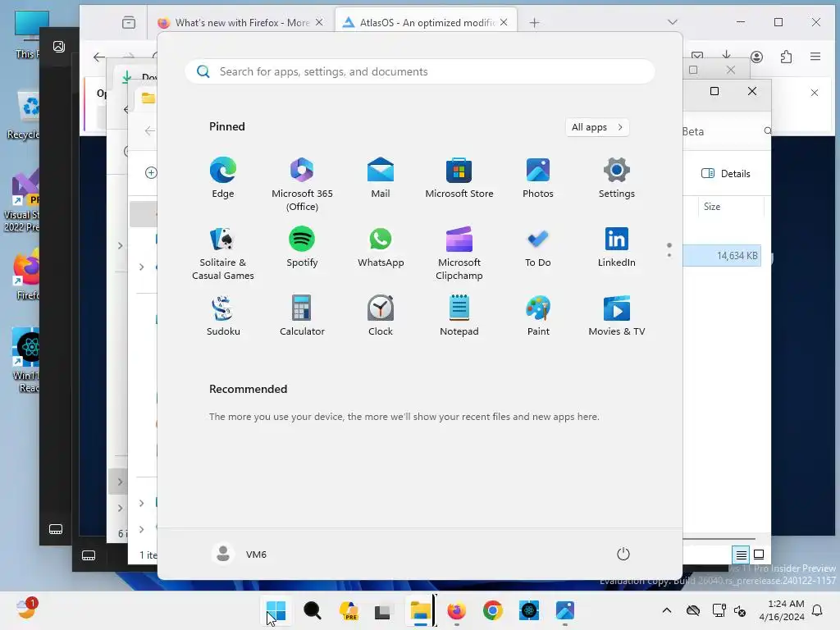
Task: Open Google Chrome from taskbar
Action: click(x=493, y=610)
